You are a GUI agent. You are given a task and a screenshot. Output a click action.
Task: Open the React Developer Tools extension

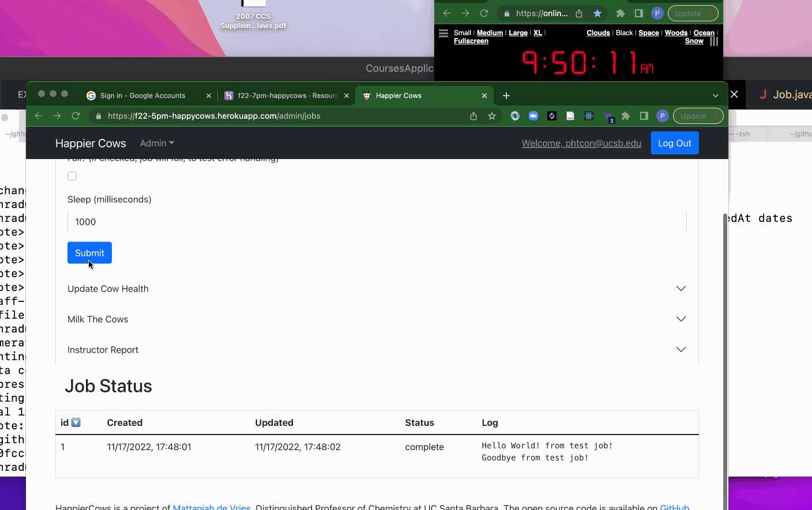click(x=589, y=115)
